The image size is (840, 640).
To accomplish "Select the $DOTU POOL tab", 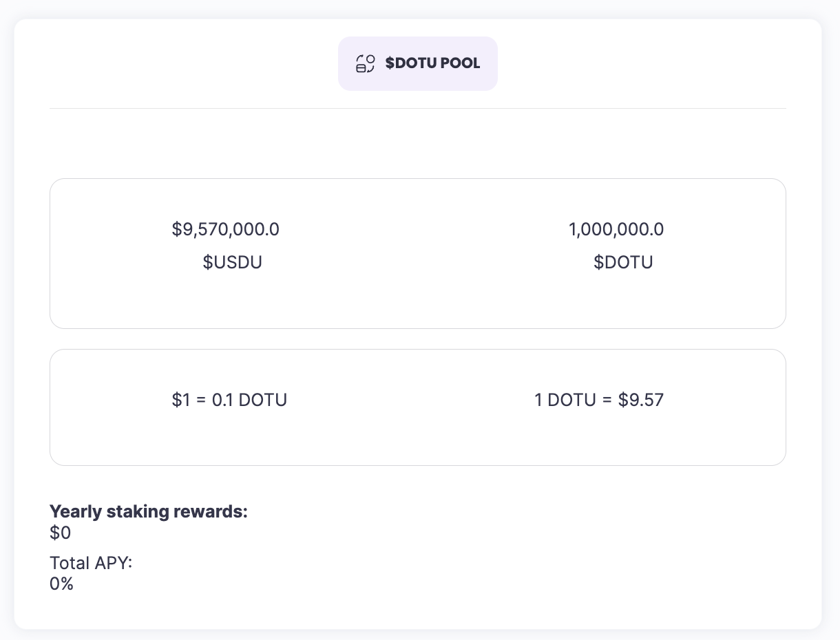I will click(417, 63).
